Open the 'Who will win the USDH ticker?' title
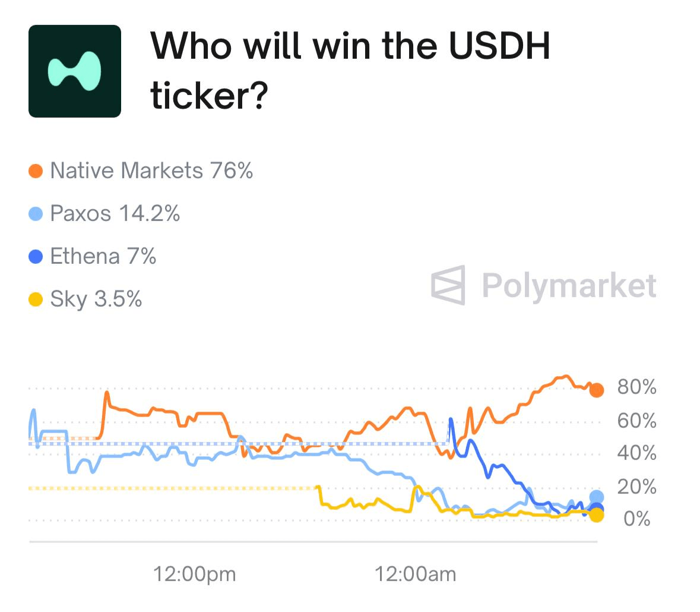This screenshot has width=700, height=612. pyautogui.click(x=350, y=71)
